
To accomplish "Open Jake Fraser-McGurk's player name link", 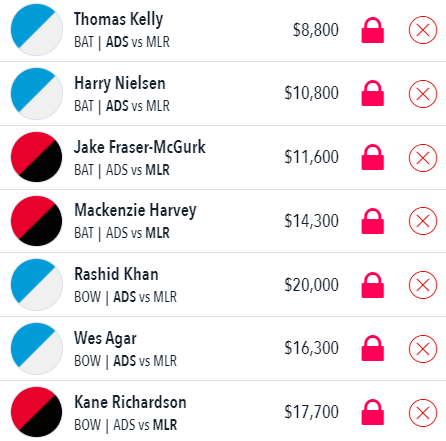I will 140,147.
